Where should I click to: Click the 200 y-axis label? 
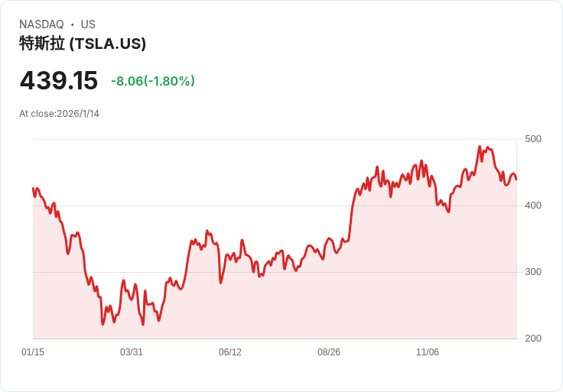pyautogui.click(x=532, y=339)
